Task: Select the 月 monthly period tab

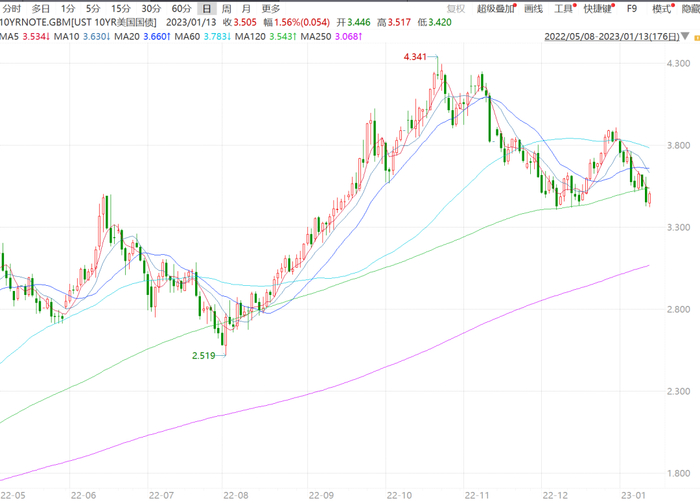Action: tap(246, 8)
